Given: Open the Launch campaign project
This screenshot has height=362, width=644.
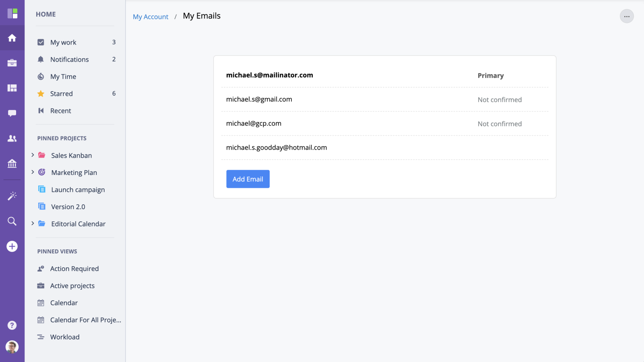Looking at the screenshot, I should [x=78, y=190].
